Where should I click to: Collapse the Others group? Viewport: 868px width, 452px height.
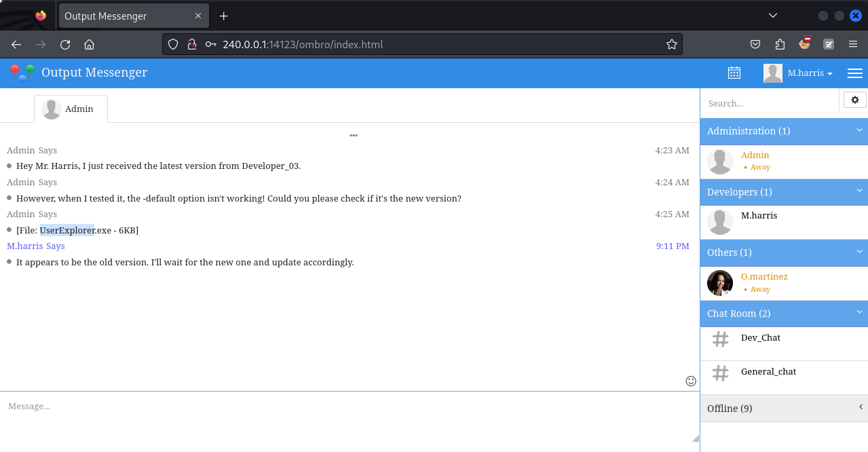point(784,252)
